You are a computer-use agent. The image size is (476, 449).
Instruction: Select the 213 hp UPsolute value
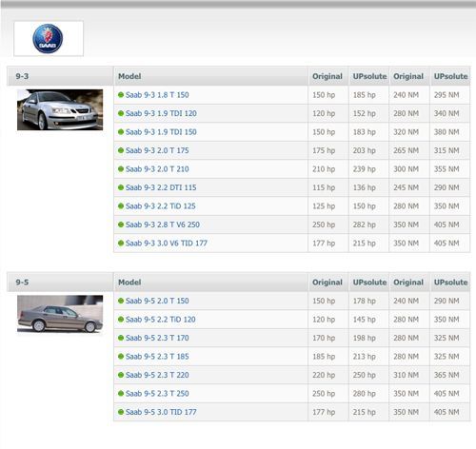[x=365, y=357]
